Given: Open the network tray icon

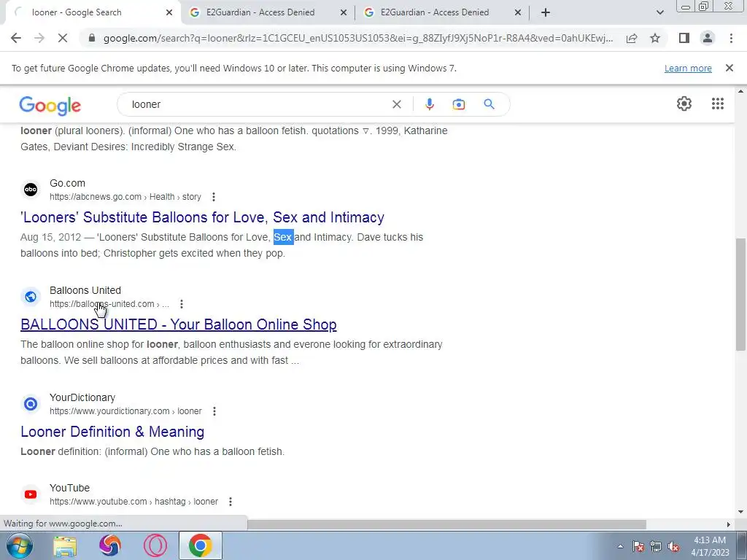Looking at the screenshot, I should pyautogui.click(x=656, y=546).
